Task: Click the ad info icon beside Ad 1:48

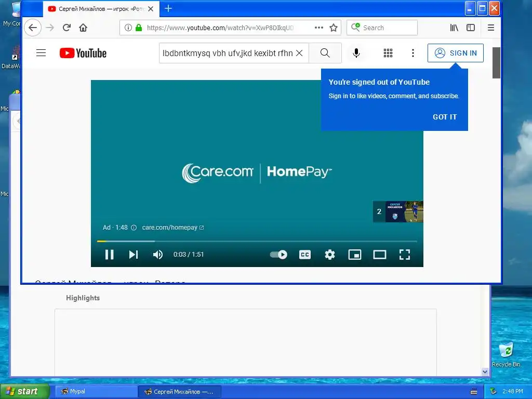Action: (134, 228)
